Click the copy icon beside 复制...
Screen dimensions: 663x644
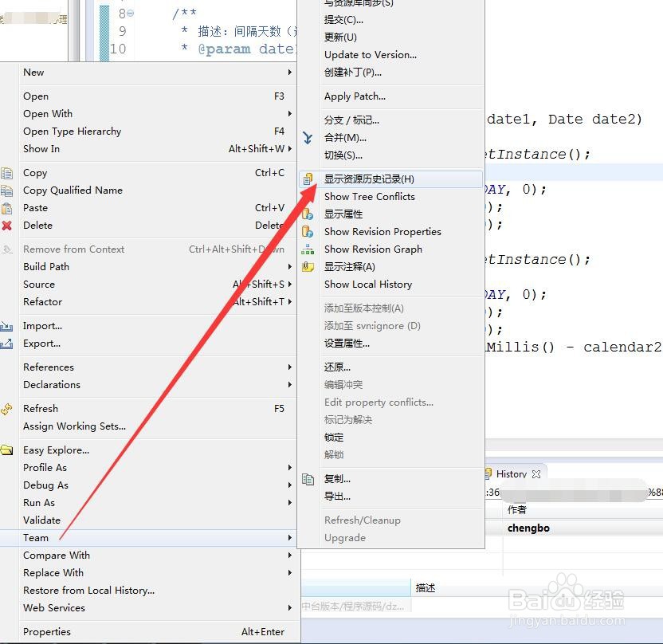click(308, 479)
